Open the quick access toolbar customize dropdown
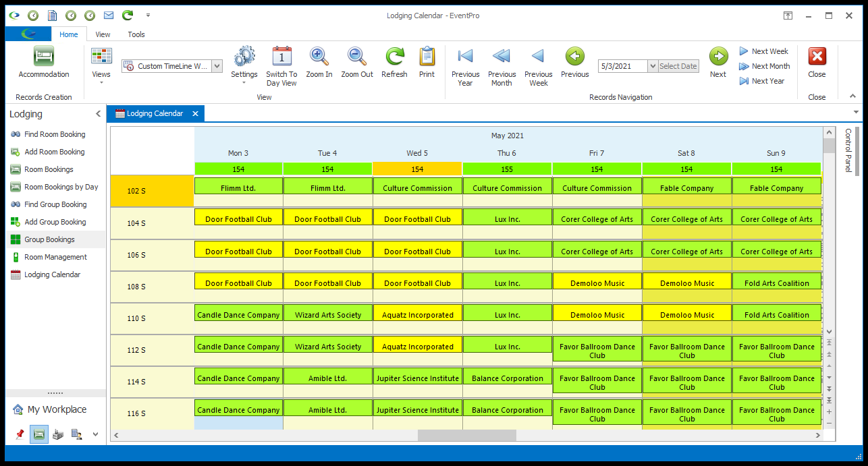This screenshot has width=868, height=466. (148, 15)
